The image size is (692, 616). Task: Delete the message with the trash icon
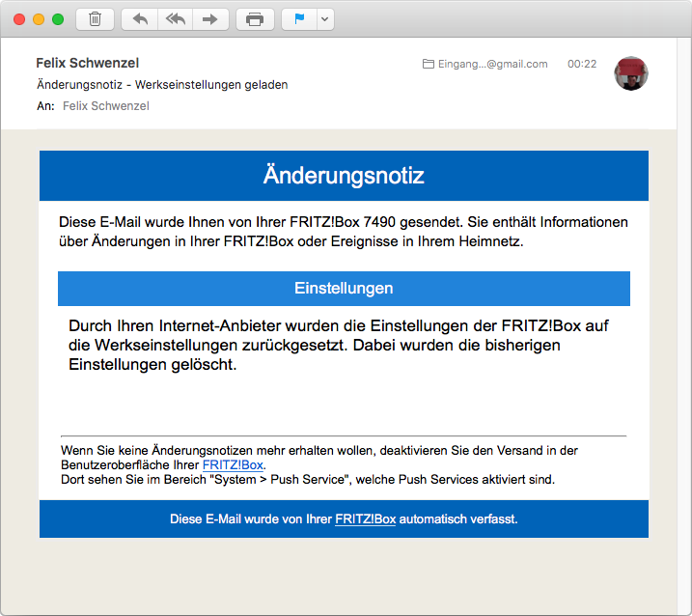point(95,19)
